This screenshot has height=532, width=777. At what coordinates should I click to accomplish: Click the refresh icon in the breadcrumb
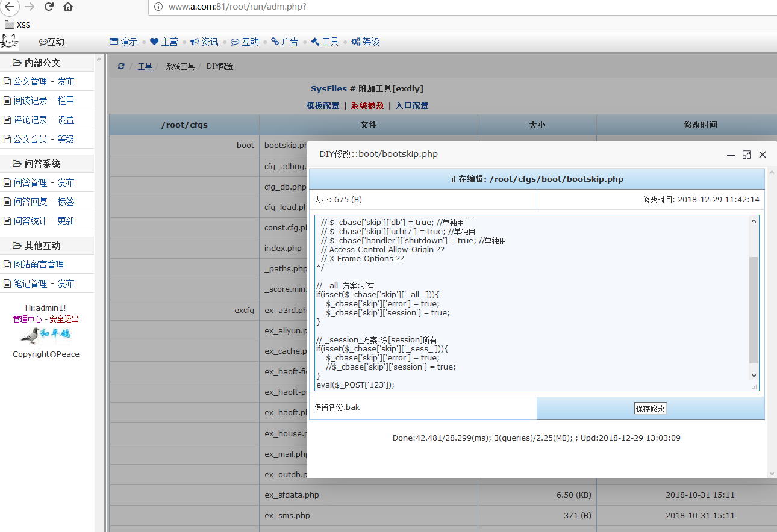click(x=121, y=66)
